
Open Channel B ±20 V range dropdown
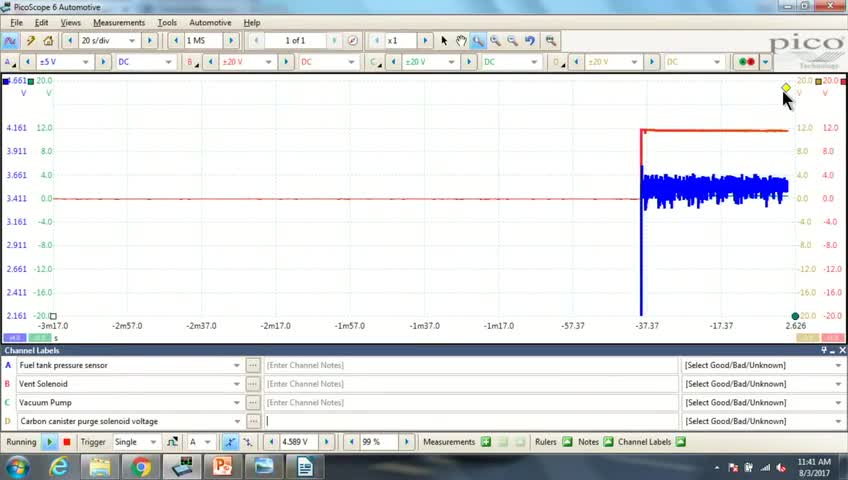tap(268, 62)
